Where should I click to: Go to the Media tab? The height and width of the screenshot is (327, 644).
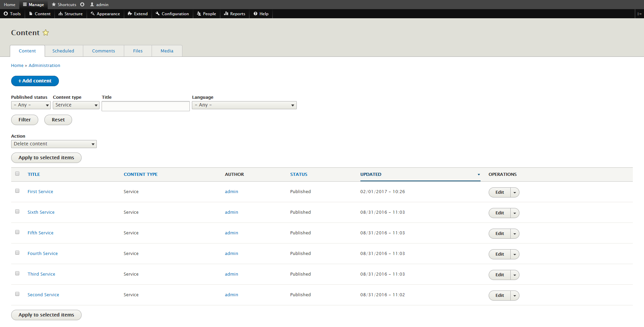pos(167,51)
